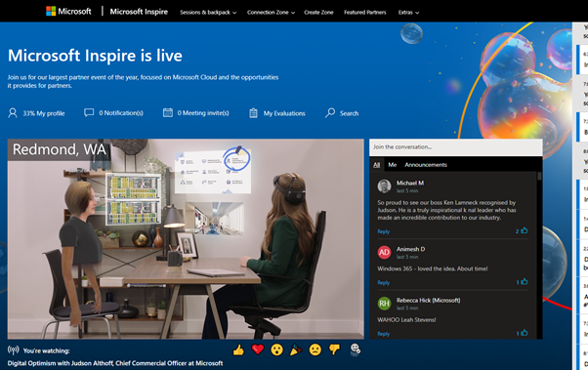Image resolution: width=588 pixels, height=370 pixels.
Task: Send a thumbs down reaction
Action: (334, 349)
